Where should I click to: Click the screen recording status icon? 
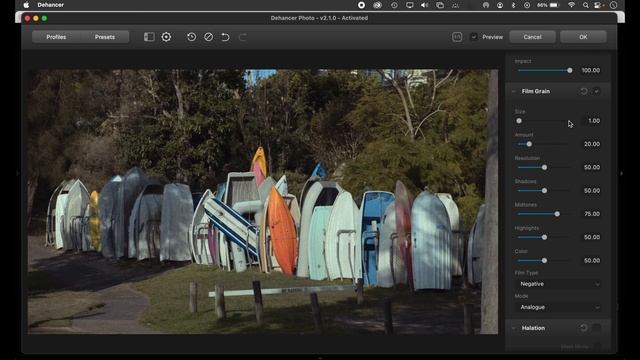[x=361, y=5]
